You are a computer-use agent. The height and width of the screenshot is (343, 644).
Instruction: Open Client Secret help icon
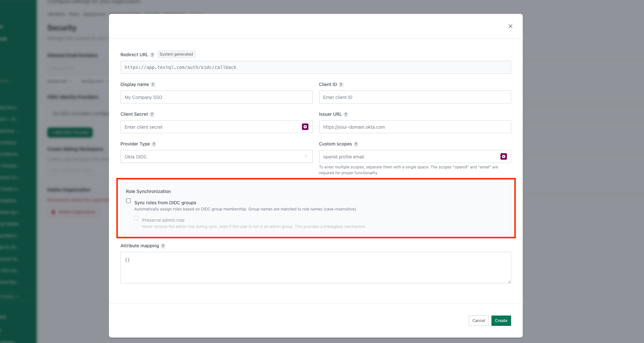(152, 114)
